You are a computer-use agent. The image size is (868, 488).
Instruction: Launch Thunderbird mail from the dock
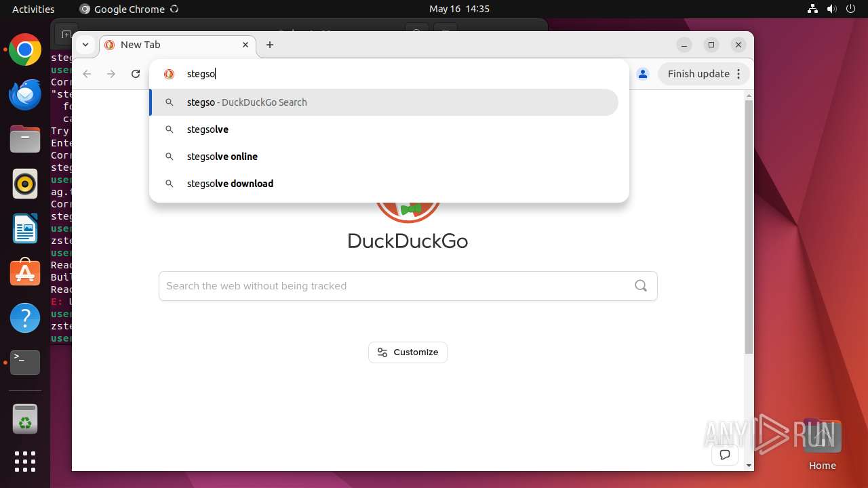25,95
